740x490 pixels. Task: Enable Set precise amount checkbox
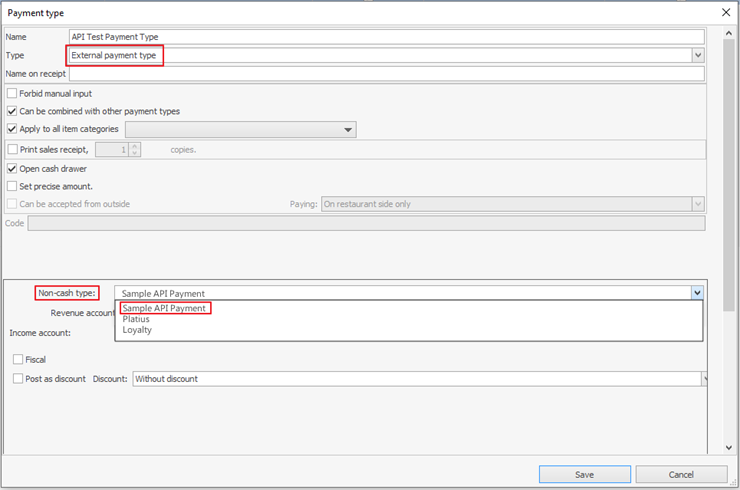tap(13, 186)
